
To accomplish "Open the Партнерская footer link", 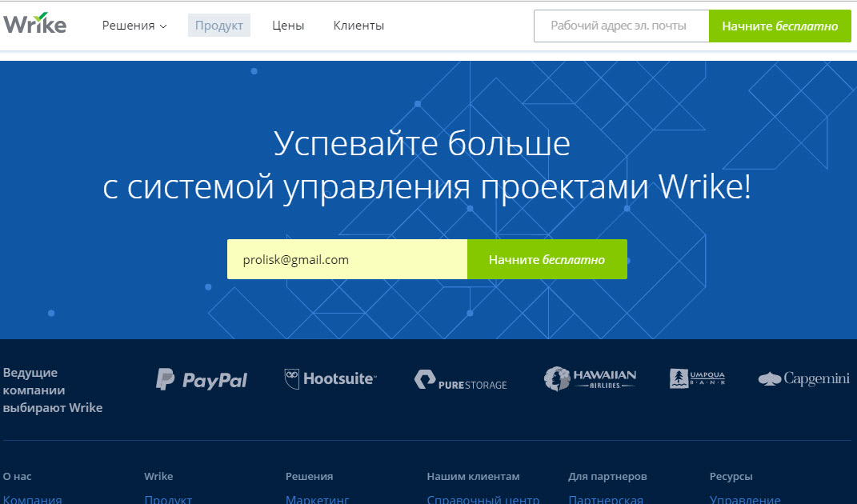I will 606,499.
